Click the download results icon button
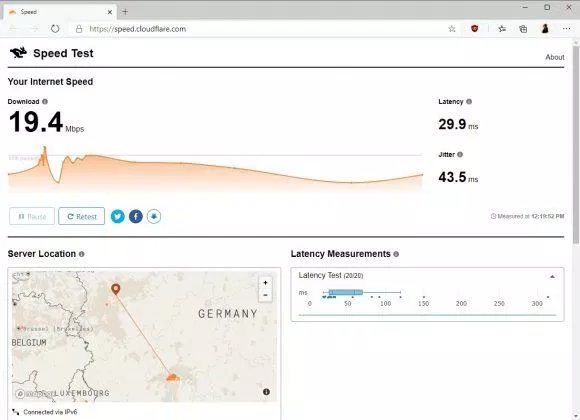The width and height of the screenshot is (580, 420). point(154,216)
